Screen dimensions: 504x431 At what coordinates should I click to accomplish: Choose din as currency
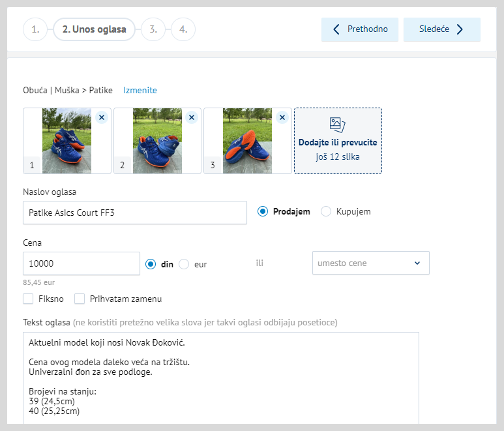point(151,264)
